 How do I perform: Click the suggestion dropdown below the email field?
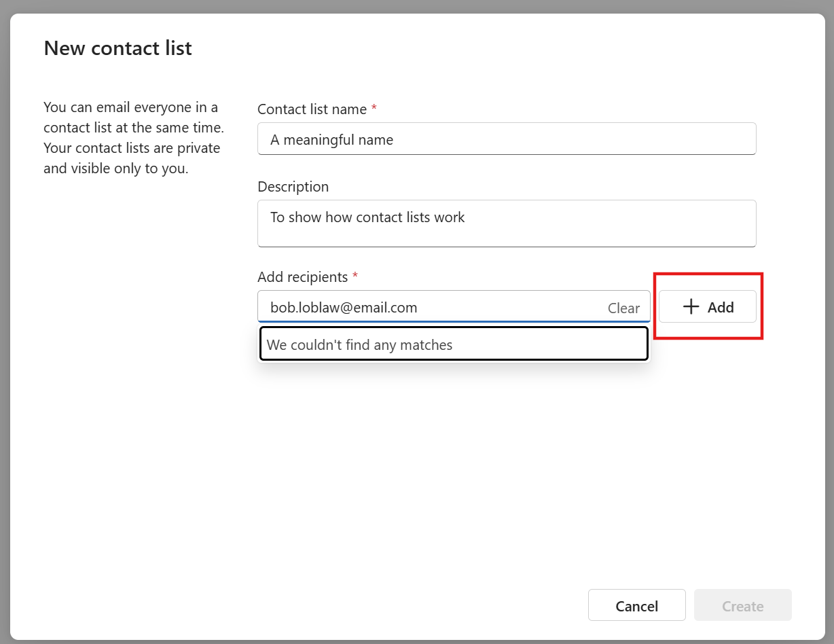click(x=454, y=344)
